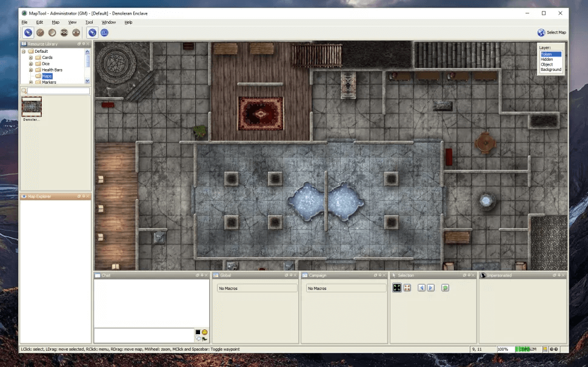Switch to the Background layer
This screenshot has width=588, height=367.
[x=550, y=70]
